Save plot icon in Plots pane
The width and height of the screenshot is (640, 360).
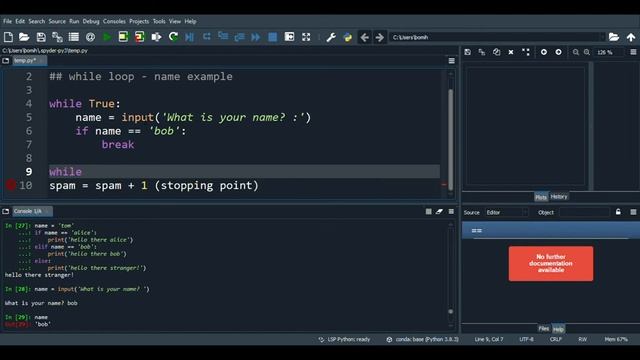point(468,52)
